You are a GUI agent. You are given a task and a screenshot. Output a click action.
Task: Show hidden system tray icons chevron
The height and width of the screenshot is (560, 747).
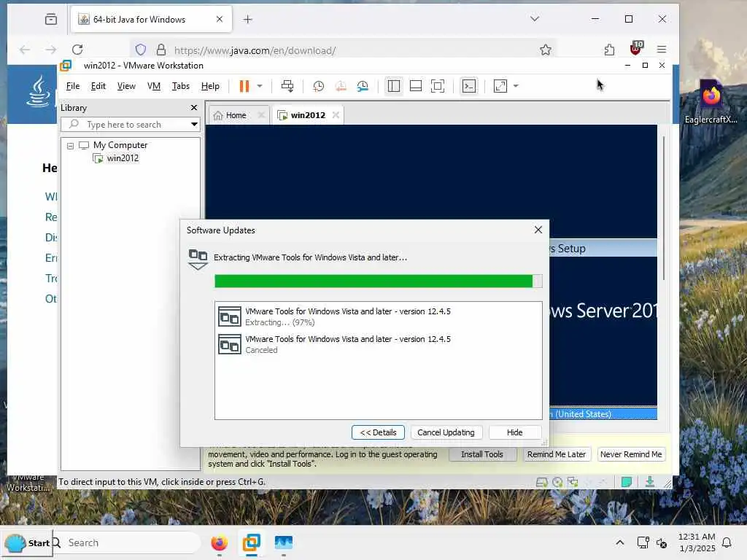[x=620, y=542]
